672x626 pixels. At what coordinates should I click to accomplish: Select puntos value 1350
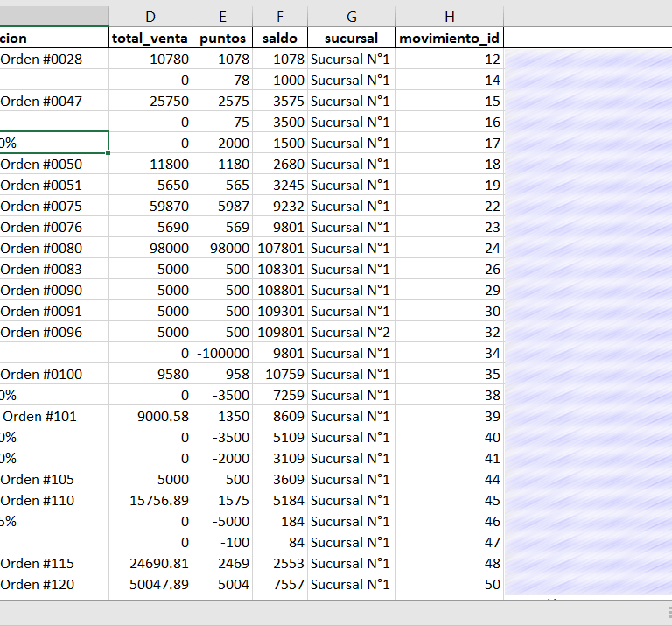point(222,416)
